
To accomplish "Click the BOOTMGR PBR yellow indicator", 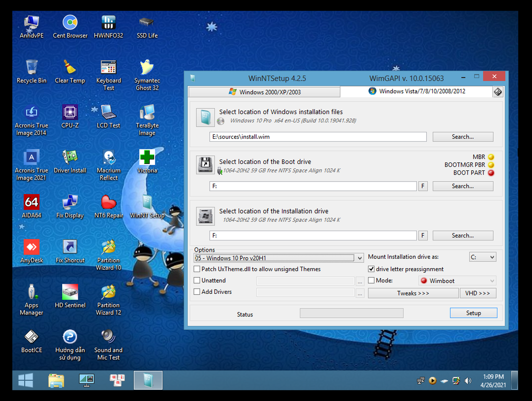I will pyautogui.click(x=491, y=165).
